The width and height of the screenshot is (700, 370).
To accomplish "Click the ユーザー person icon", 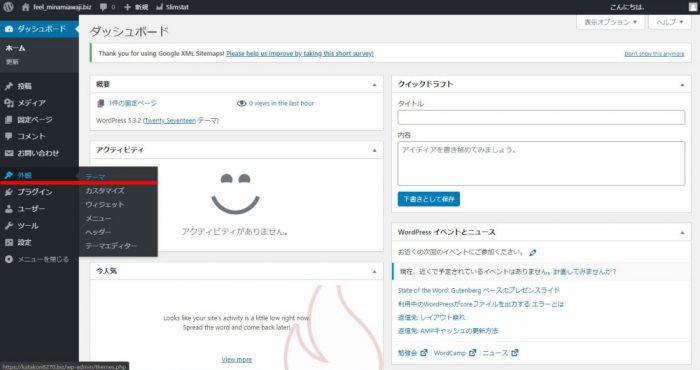I will (x=8, y=209).
